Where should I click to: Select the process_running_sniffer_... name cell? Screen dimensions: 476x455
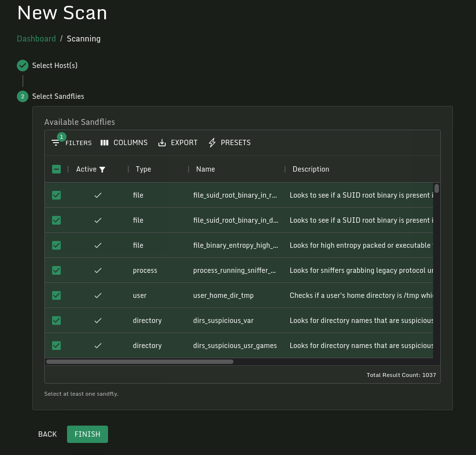pos(235,270)
